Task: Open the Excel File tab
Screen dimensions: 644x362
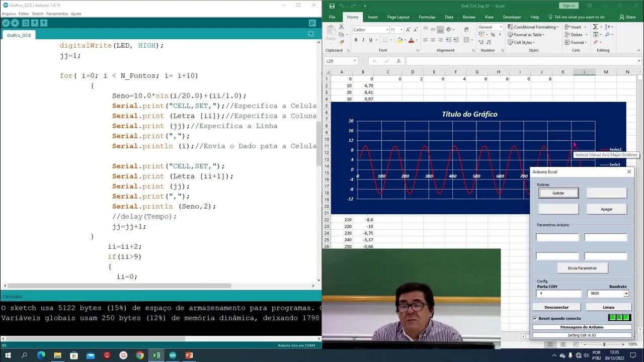Action: tap(332, 17)
